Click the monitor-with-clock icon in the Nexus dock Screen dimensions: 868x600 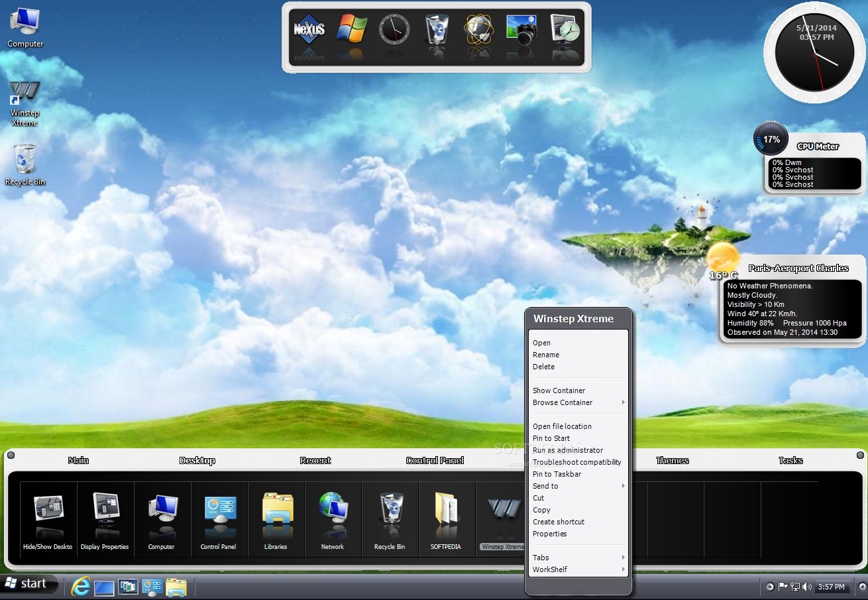click(565, 30)
